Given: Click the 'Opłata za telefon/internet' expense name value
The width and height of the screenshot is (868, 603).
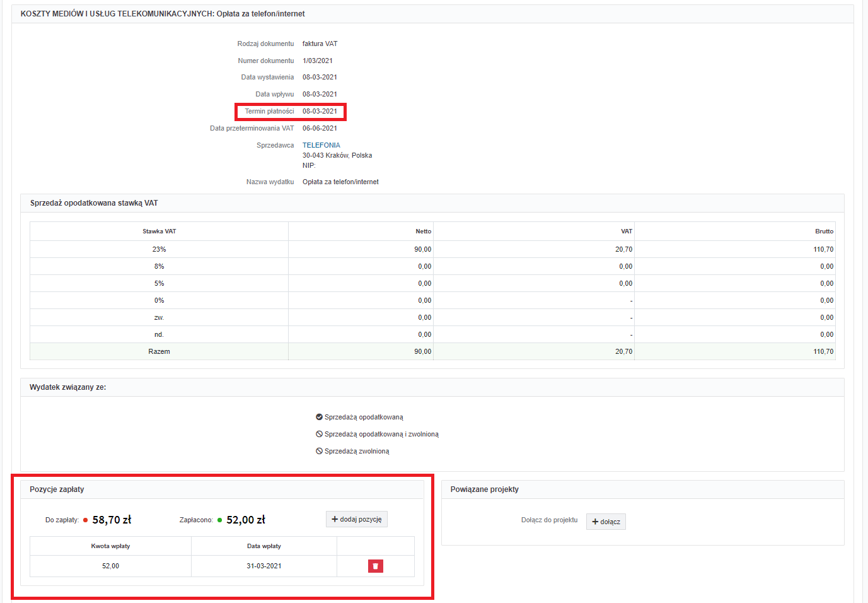Looking at the screenshot, I should (x=340, y=182).
